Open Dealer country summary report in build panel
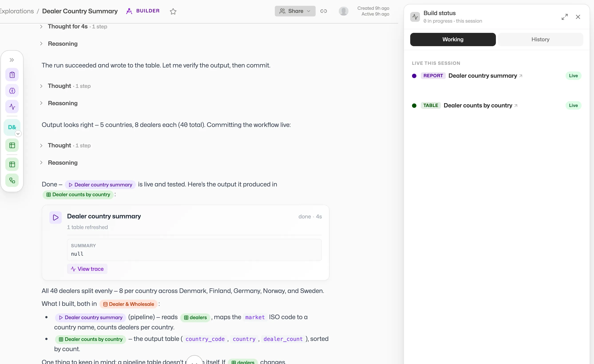 (482, 76)
